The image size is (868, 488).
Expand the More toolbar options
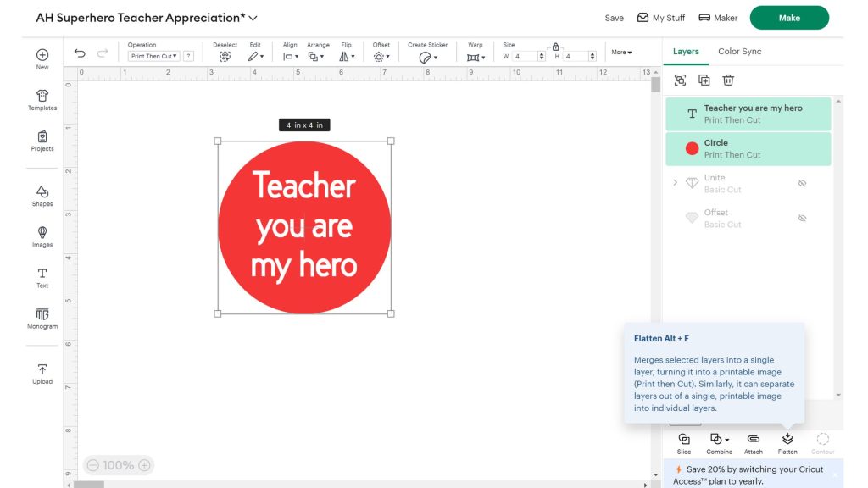point(621,52)
